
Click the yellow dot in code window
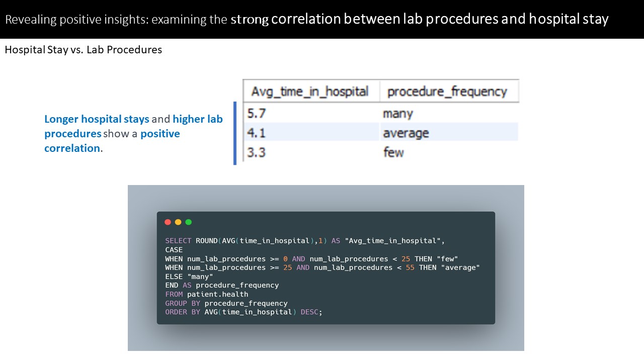click(x=178, y=222)
